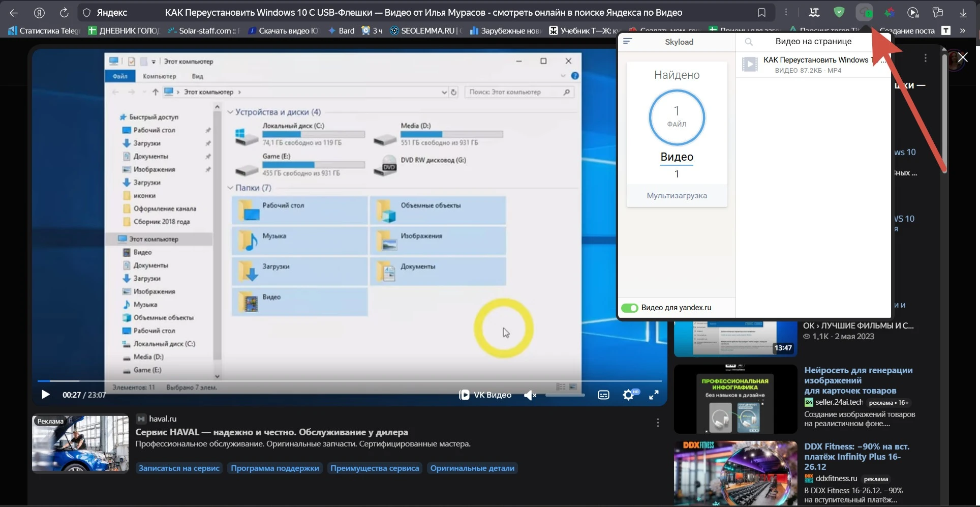Image resolution: width=980 pixels, height=507 pixels.
Task: Click the page translator icon in toolbar
Action: pos(814,13)
